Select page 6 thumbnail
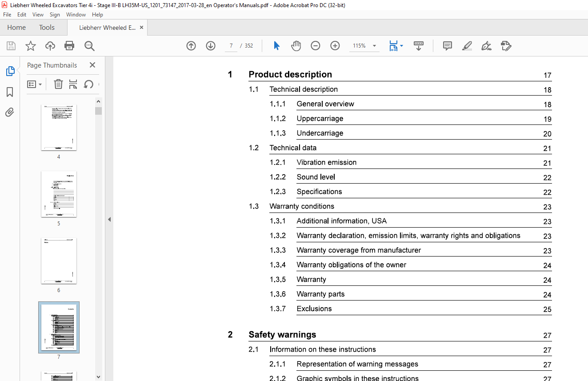588x381 pixels. click(x=59, y=261)
